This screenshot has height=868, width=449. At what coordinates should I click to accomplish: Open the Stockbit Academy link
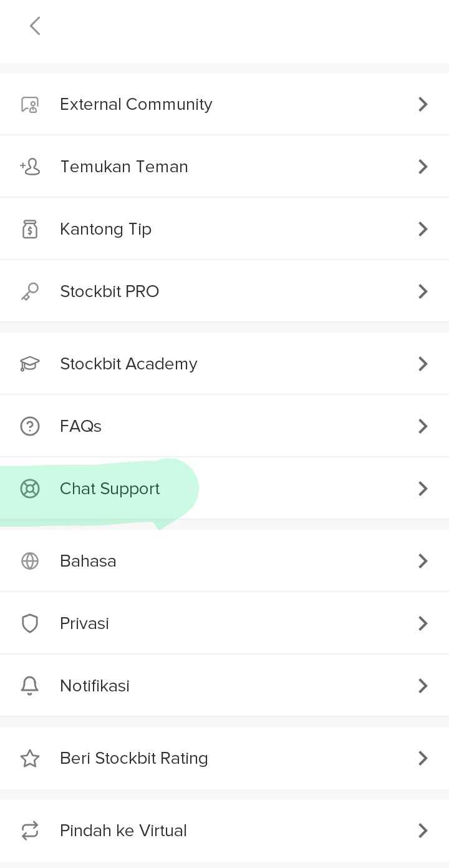(x=128, y=364)
